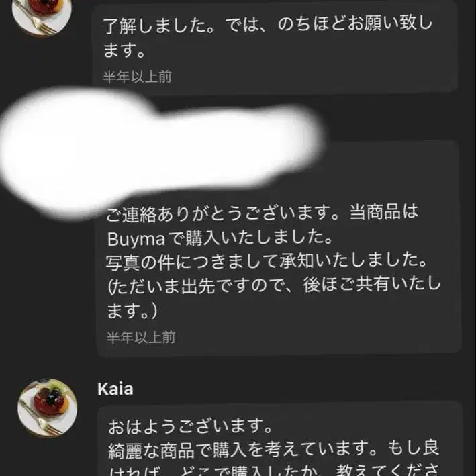Click the で購入いたしました text after Buyma
Screen dimensions: 476x476
point(250,238)
